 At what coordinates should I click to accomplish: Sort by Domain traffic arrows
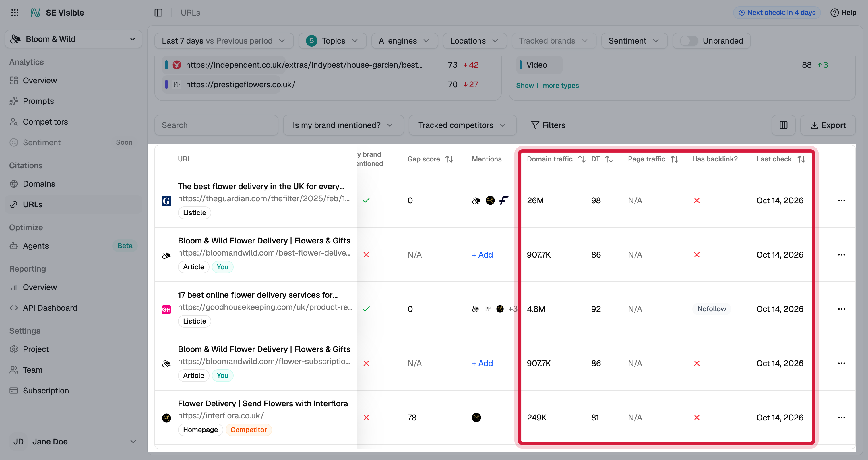pyautogui.click(x=582, y=159)
